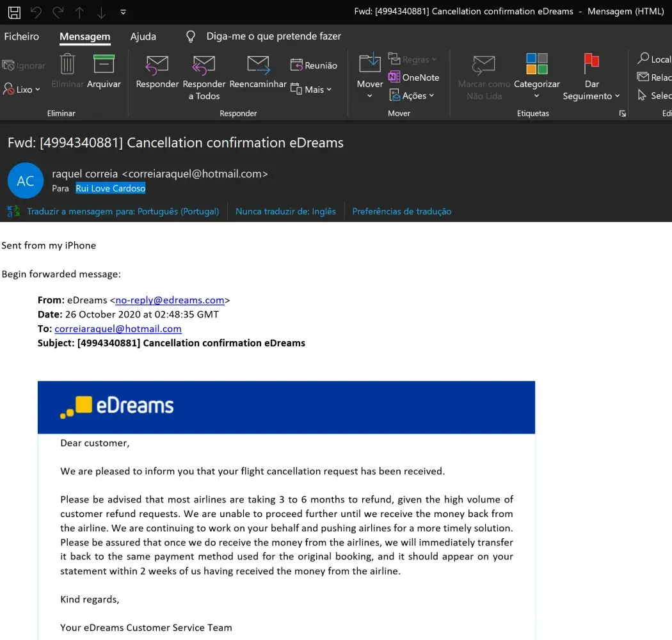Screen dimensions: 672x640
Task: Switch to the Ajuda tab
Action: (143, 36)
